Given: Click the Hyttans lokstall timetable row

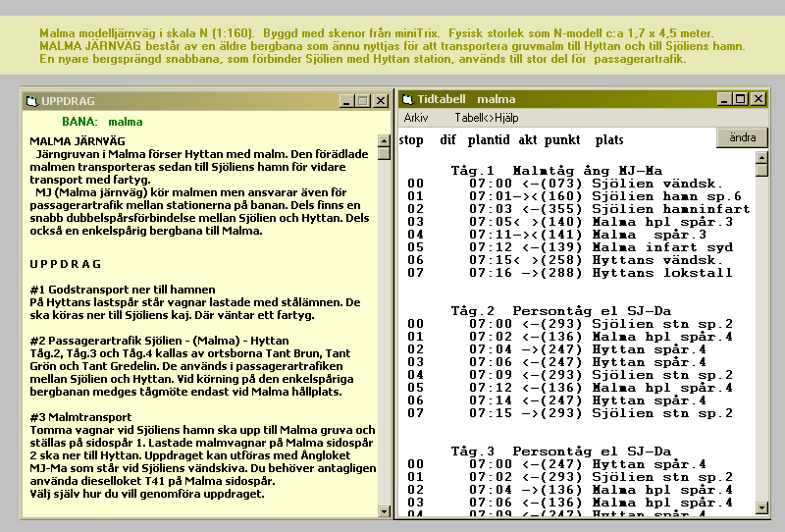Looking at the screenshot, I should pyautogui.click(x=569, y=272).
